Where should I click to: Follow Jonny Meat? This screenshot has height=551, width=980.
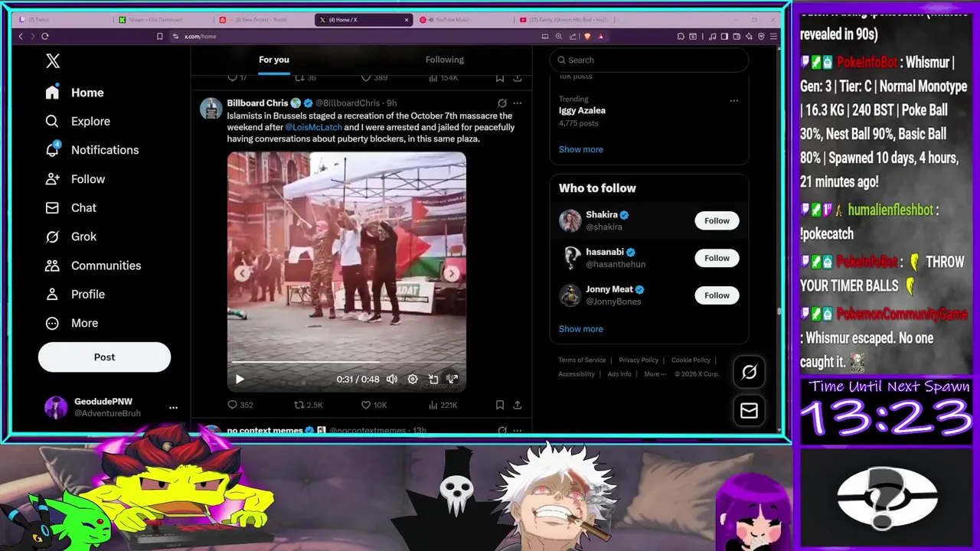tap(717, 295)
